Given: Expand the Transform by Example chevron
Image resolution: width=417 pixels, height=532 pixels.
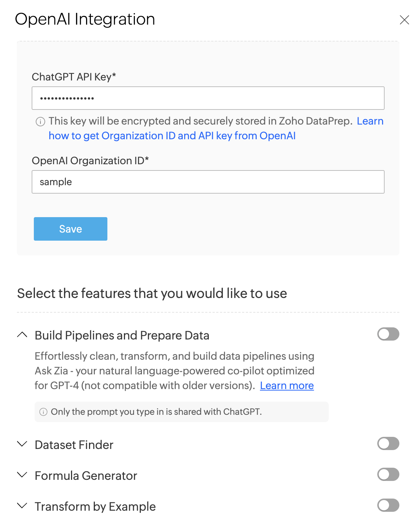Looking at the screenshot, I should pyautogui.click(x=22, y=506).
